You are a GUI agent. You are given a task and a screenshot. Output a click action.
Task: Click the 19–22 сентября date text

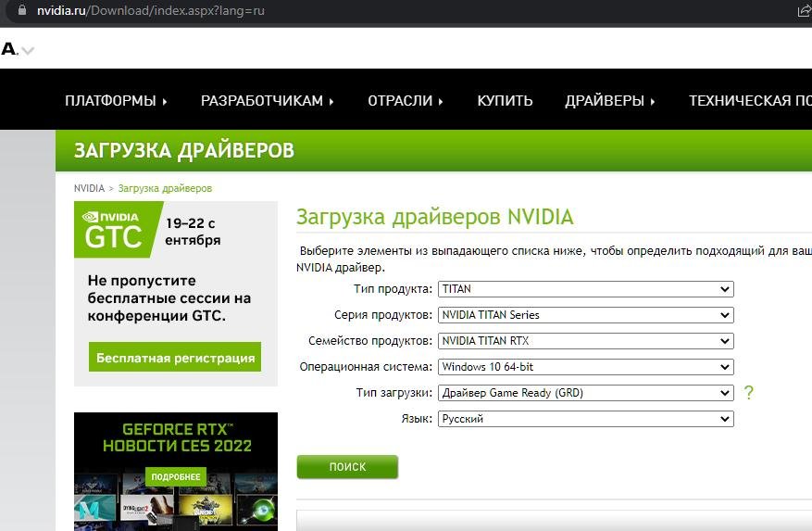pos(194,232)
